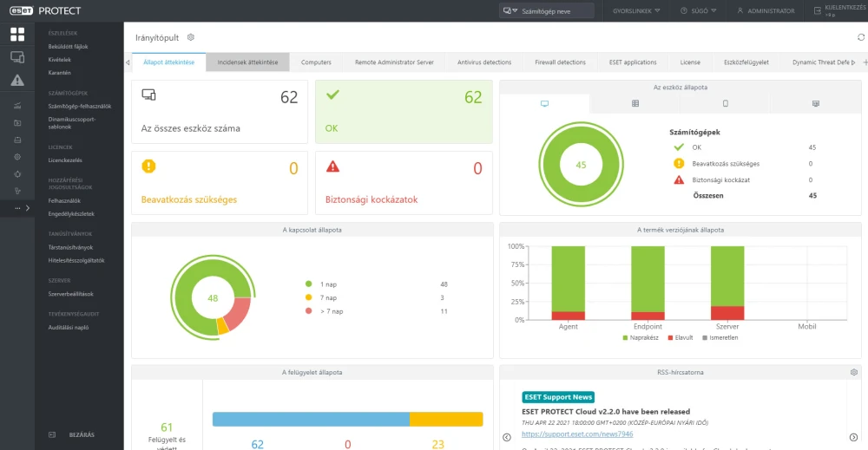Click the Számítógép neve search field
This screenshot has height=450, width=868.
[x=546, y=10]
